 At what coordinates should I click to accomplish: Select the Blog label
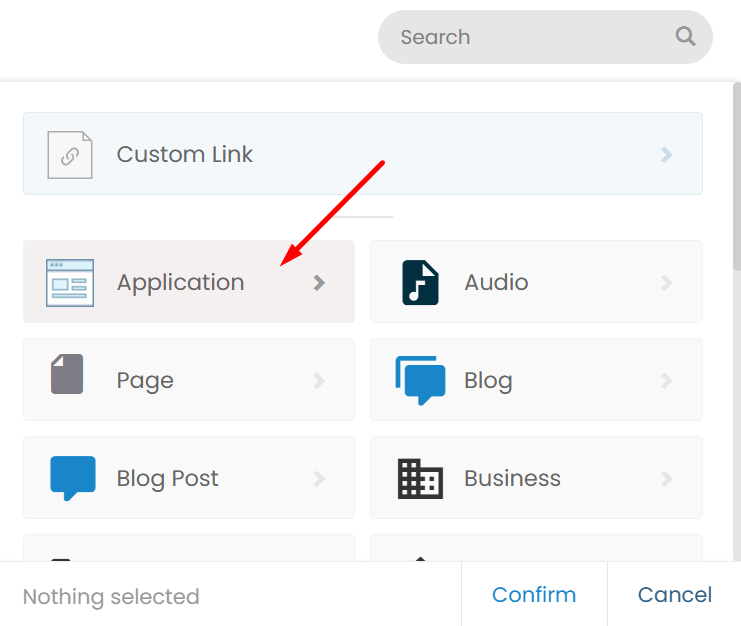[x=488, y=381]
